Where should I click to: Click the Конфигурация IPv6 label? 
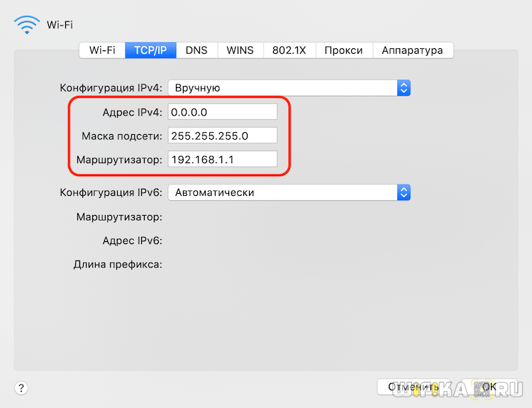pos(111,192)
